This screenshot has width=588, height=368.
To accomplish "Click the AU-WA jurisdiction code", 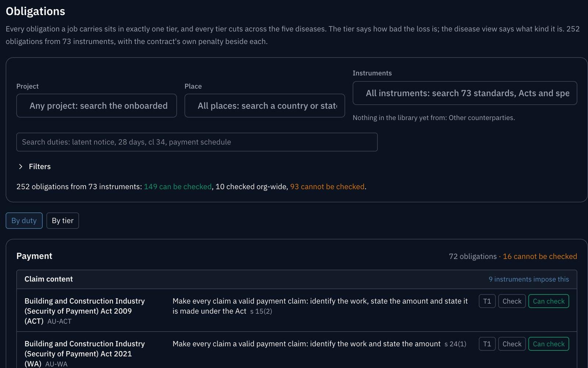I will coord(56,364).
